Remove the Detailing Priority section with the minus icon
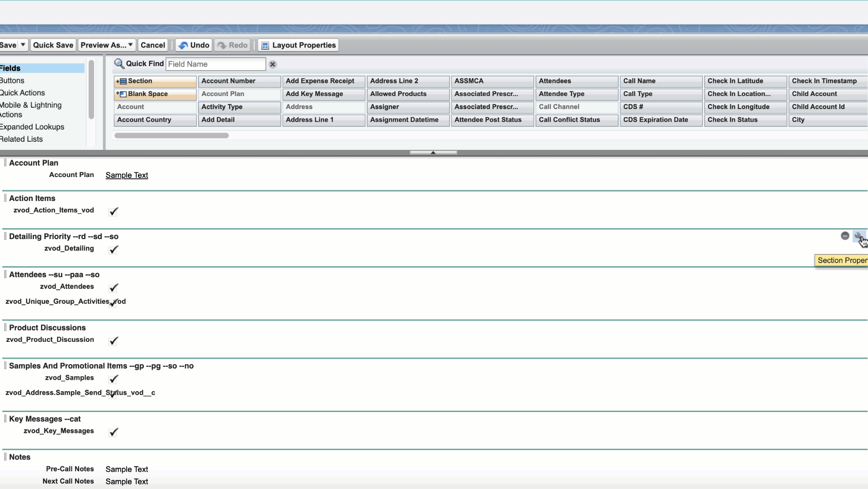 pos(844,236)
